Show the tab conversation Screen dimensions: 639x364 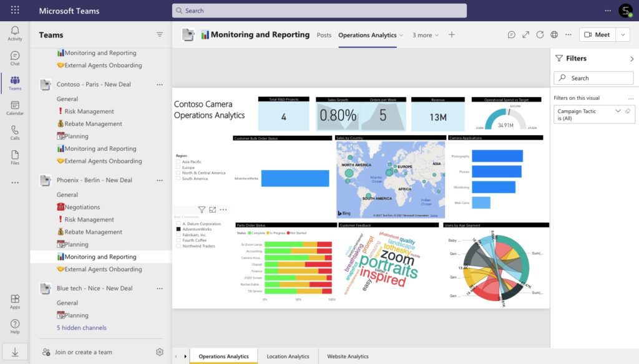pos(512,35)
